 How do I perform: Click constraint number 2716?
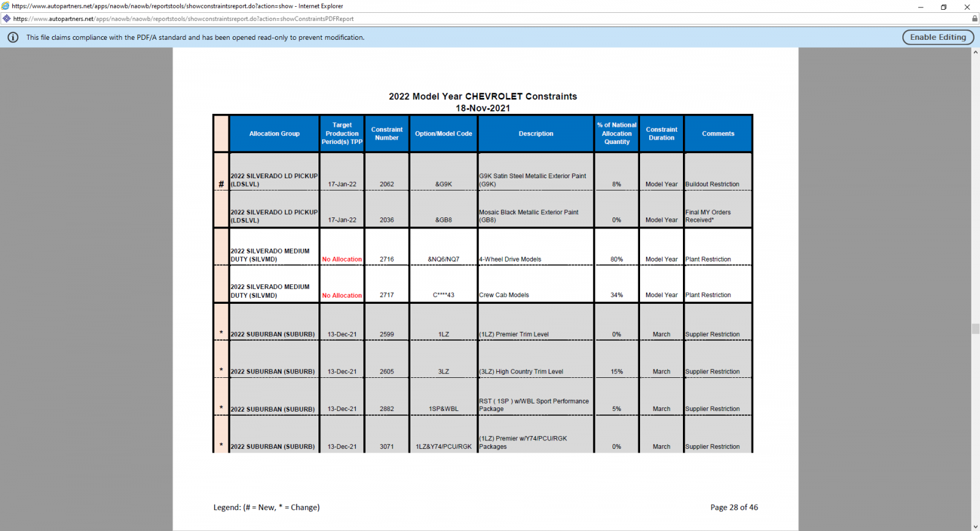point(386,260)
